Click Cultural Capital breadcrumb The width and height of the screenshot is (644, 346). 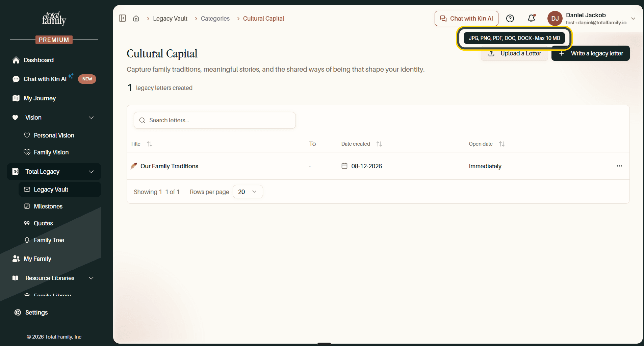(x=263, y=19)
